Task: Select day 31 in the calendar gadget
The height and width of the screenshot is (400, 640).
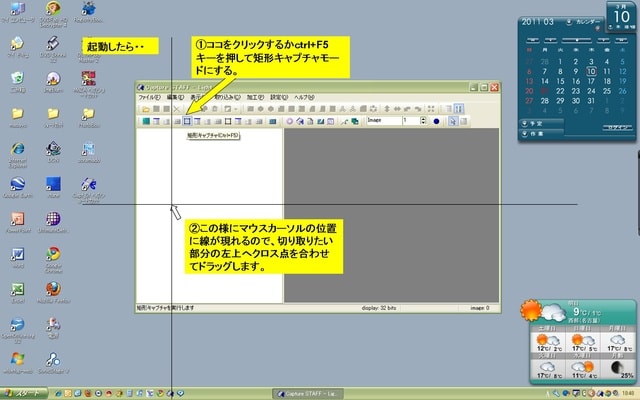Action: [591, 101]
